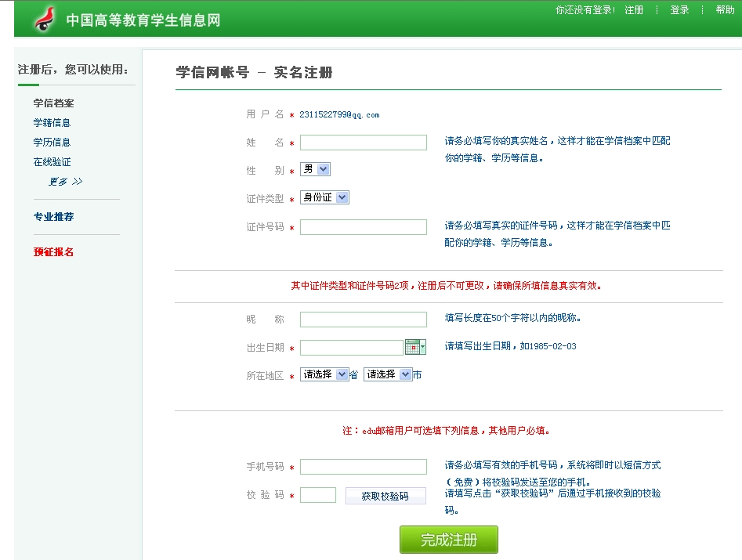Screen dimensions: 742x560
Task: Focus the 证件号码 ID number field
Action: click(364, 227)
